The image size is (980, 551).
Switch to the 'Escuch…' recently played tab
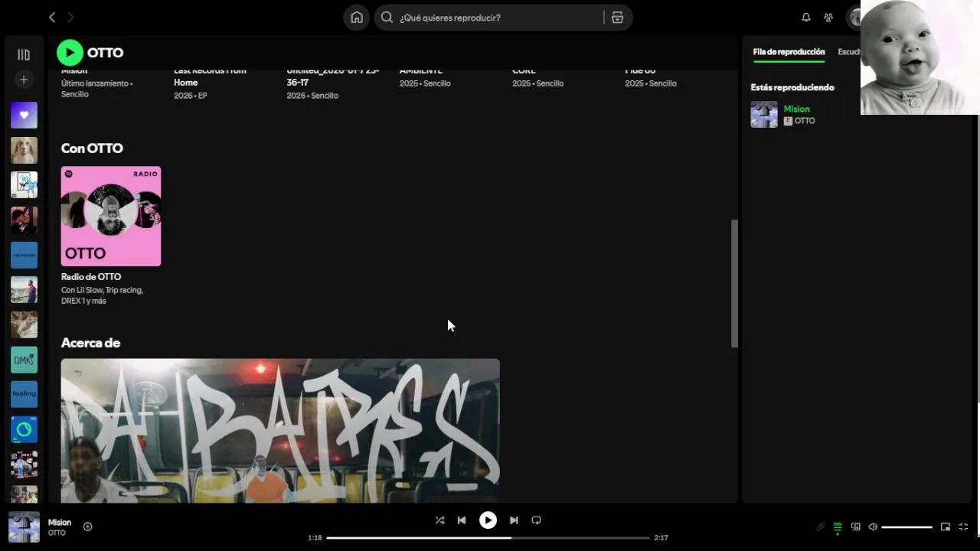coord(849,52)
